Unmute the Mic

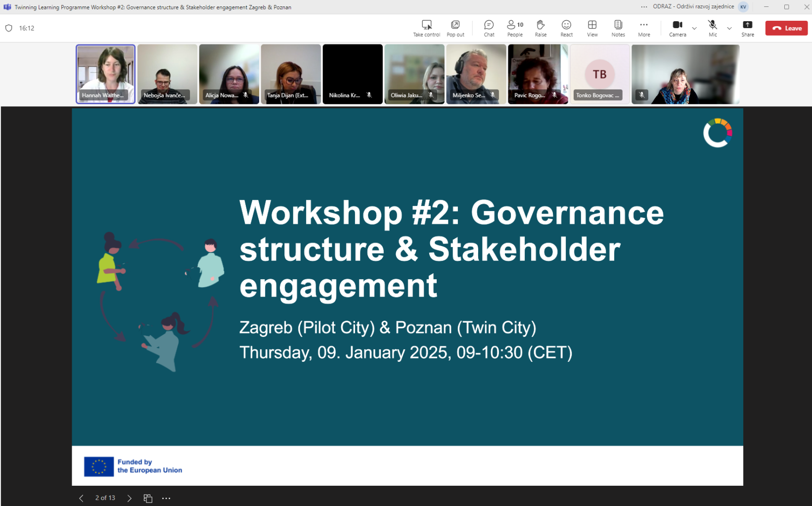coord(712,28)
